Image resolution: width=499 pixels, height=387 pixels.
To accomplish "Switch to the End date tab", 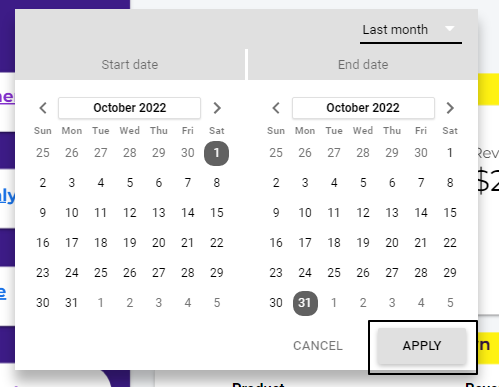I will [363, 65].
